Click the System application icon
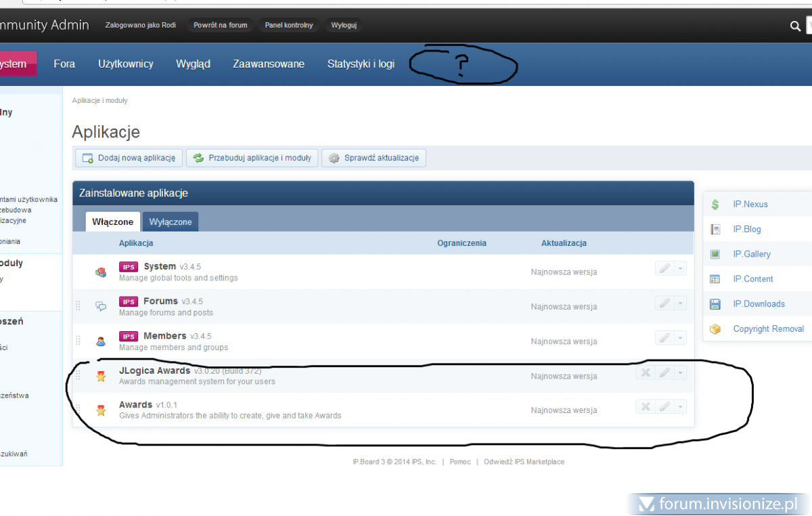This screenshot has width=812, height=516. (x=101, y=272)
